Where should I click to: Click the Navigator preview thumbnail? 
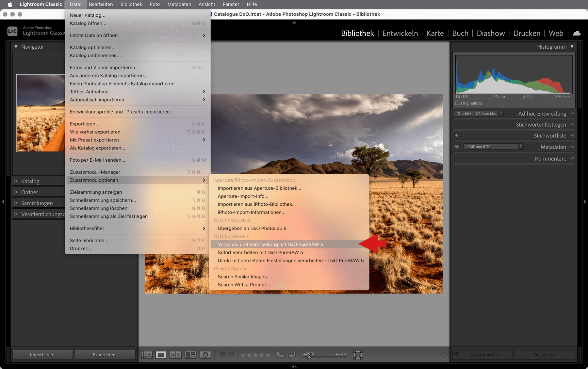(41, 113)
